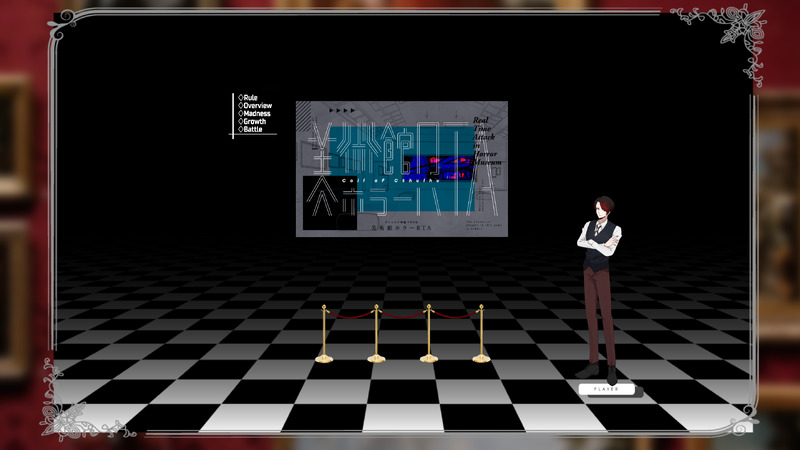Select the Madness menu entry
800x450 pixels.
point(255,113)
